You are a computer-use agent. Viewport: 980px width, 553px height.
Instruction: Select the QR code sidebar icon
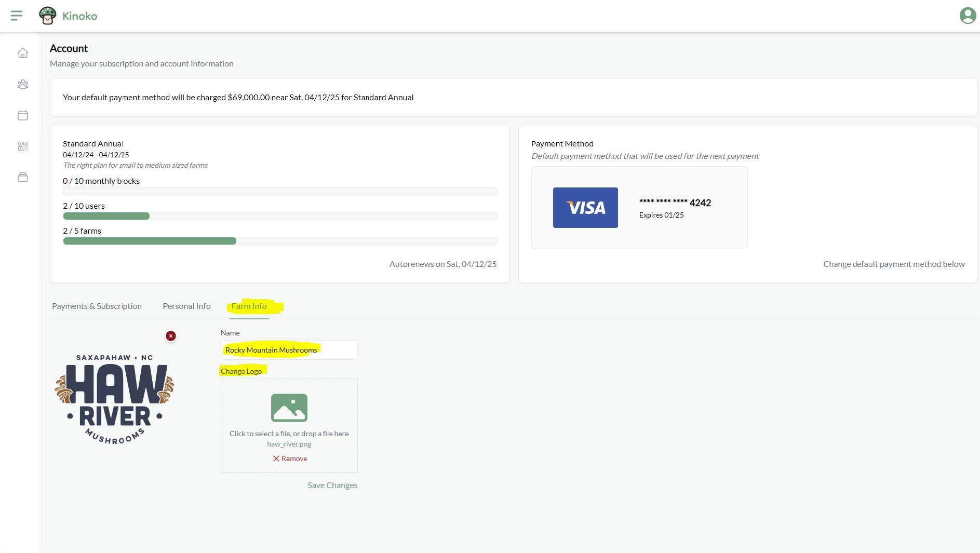coord(23,146)
